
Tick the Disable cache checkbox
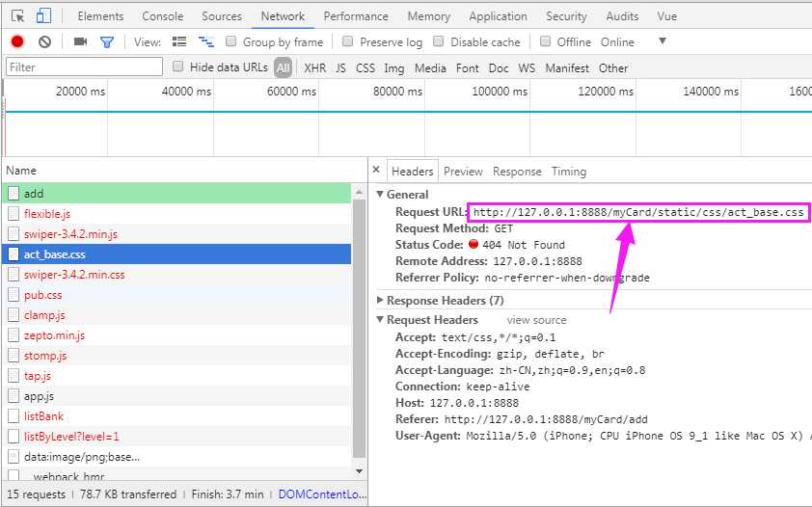(x=438, y=40)
